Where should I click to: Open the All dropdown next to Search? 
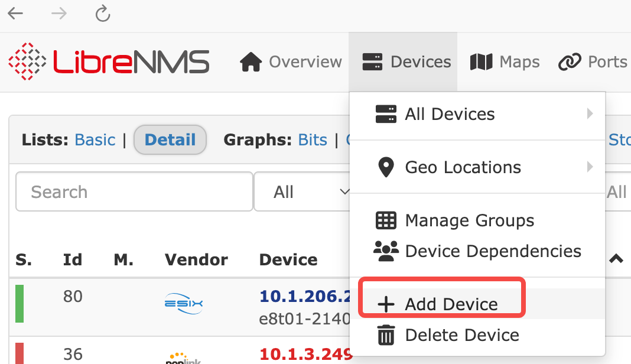[x=303, y=192]
